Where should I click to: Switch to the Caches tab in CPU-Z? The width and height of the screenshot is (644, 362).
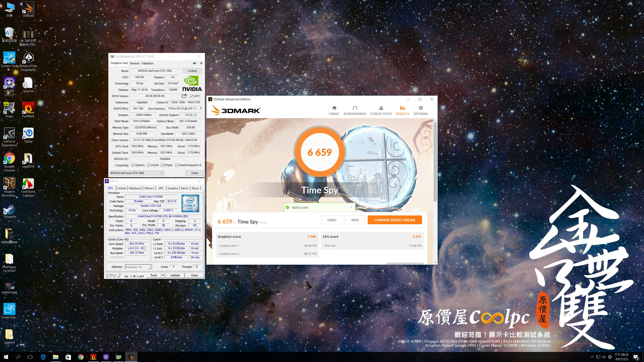(121, 188)
